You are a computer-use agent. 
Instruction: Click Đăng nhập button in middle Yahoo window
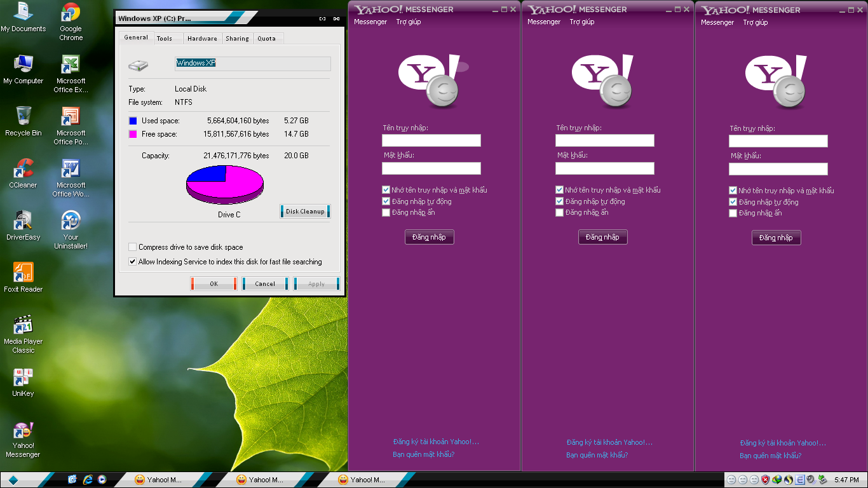[x=603, y=237]
